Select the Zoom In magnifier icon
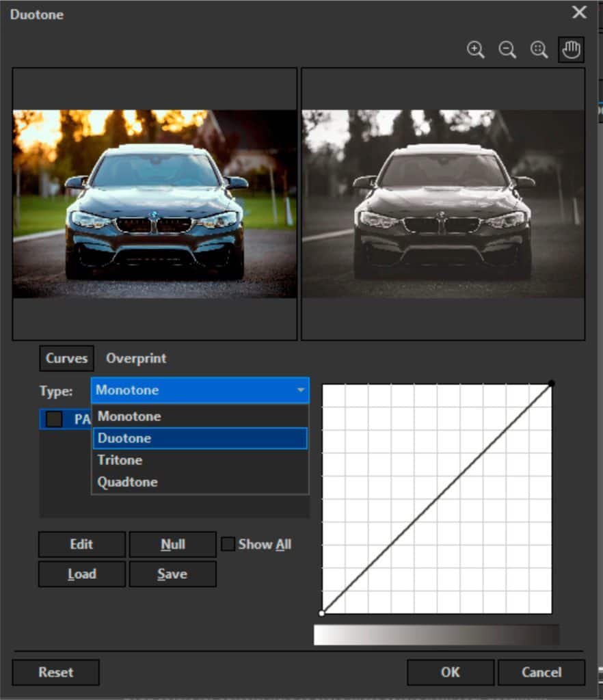Image resolution: width=603 pixels, height=700 pixels. click(x=477, y=49)
